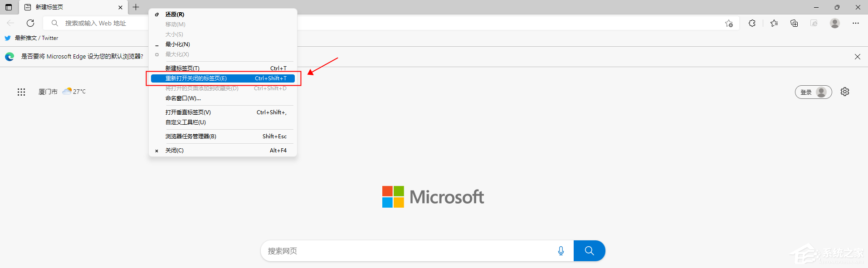Click the voice search microphone icon

tap(561, 251)
